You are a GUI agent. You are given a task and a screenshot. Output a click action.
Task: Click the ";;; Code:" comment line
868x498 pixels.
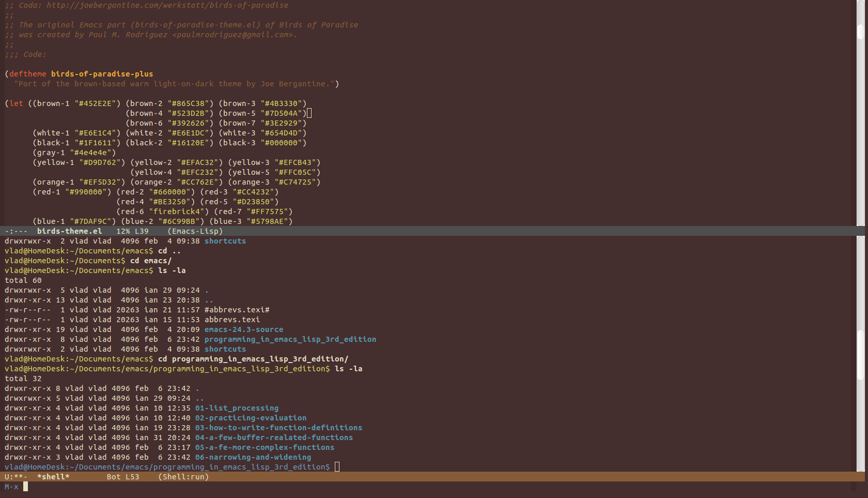25,54
